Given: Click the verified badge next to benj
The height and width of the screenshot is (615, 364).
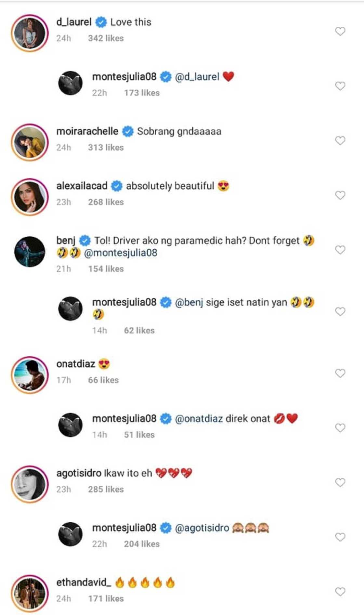Looking at the screenshot, I should 84,240.
